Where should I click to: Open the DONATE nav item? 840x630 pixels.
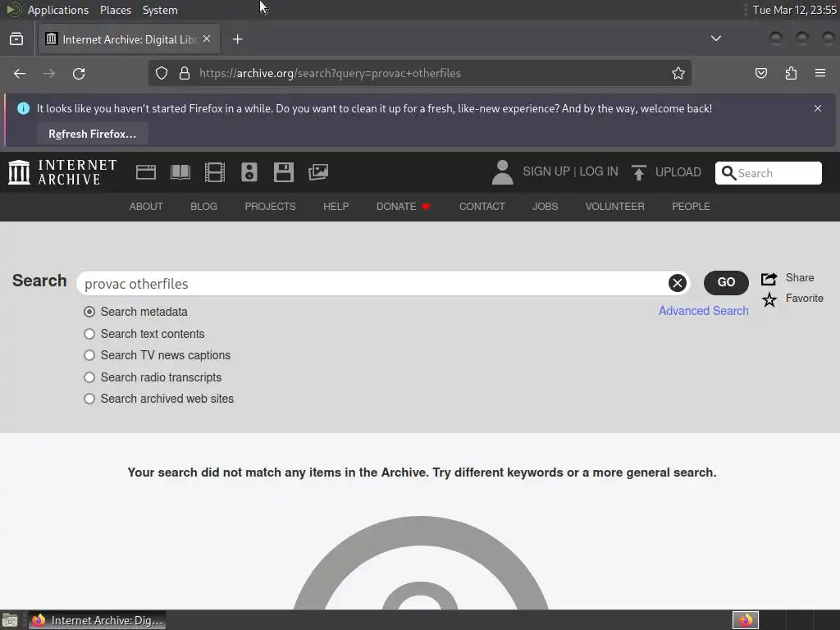tap(403, 206)
